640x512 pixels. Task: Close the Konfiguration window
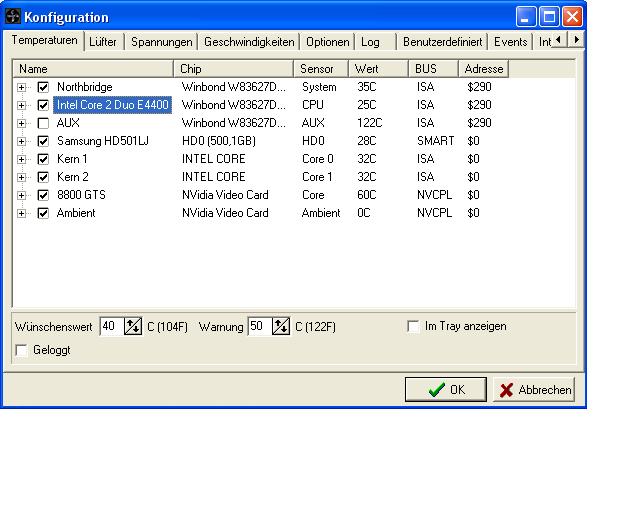point(572,17)
